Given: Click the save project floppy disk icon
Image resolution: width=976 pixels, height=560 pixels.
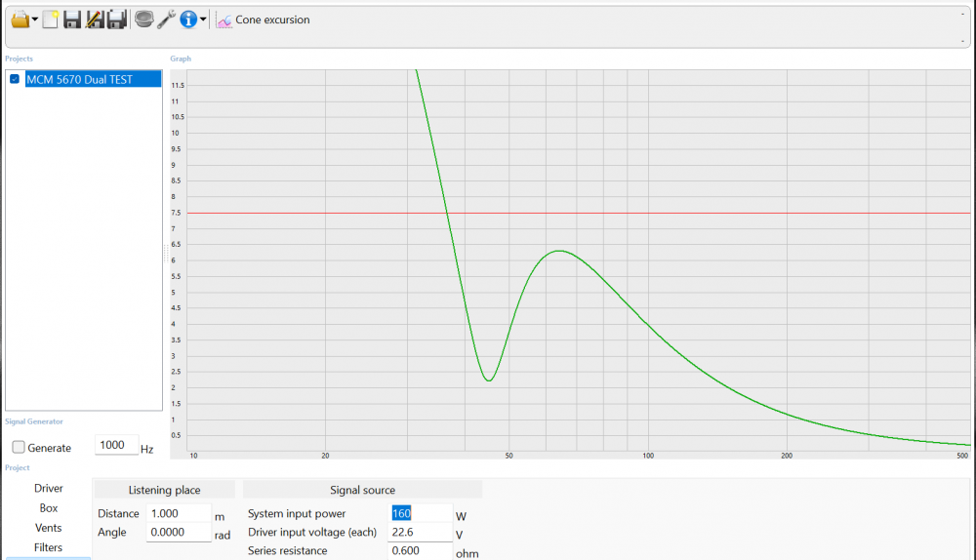Looking at the screenshot, I should tap(72, 20).
